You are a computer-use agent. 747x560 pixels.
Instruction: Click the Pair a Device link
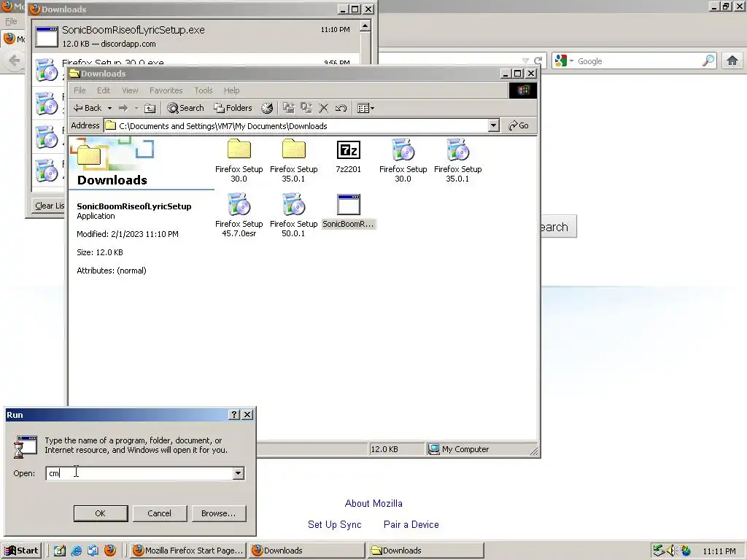(x=411, y=524)
